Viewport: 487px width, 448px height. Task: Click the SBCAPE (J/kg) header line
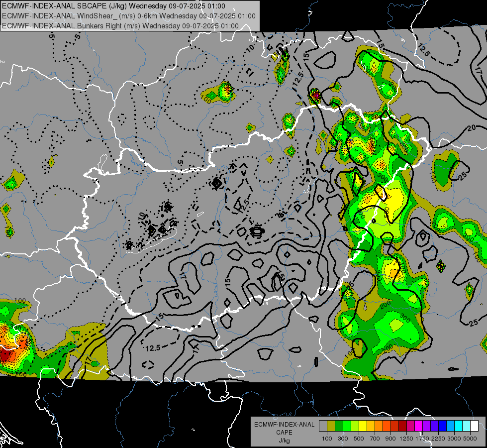click(x=113, y=6)
